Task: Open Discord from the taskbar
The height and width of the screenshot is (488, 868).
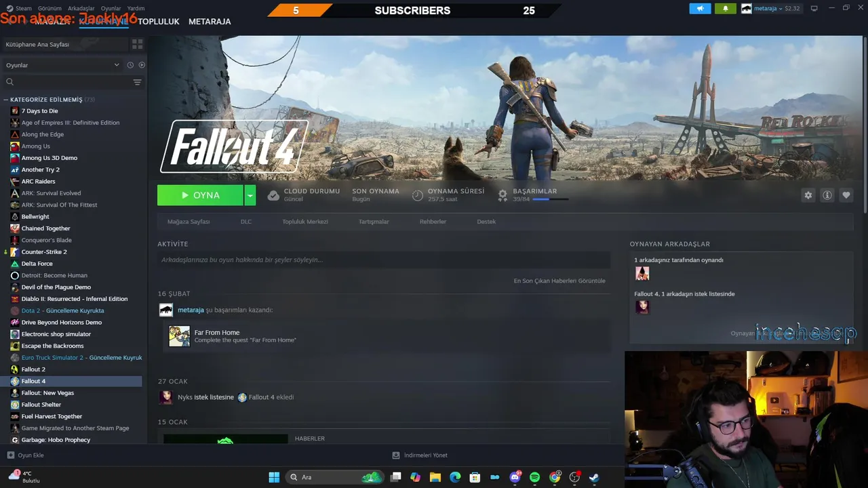Action: coord(515,477)
